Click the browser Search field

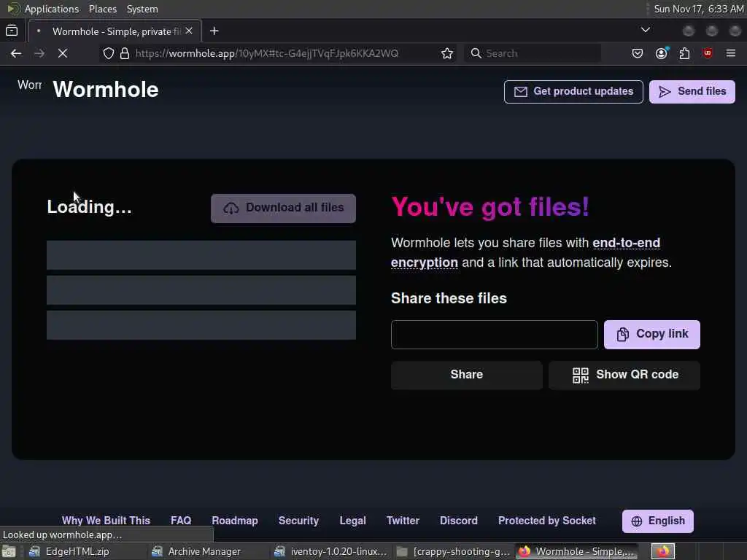coord(532,53)
